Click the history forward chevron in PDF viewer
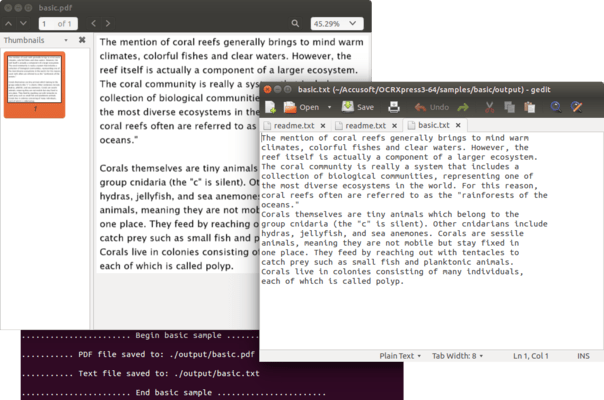This screenshot has width=604, height=400. pos(108,24)
